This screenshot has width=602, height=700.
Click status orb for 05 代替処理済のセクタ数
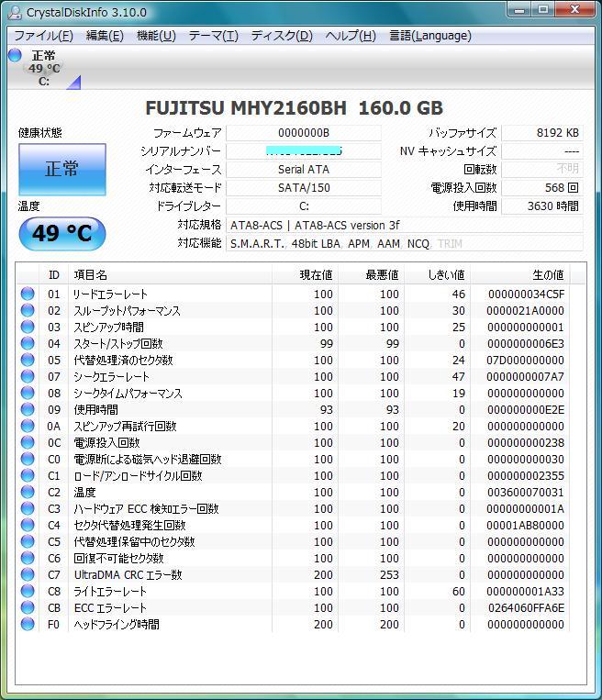coord(28,360)
